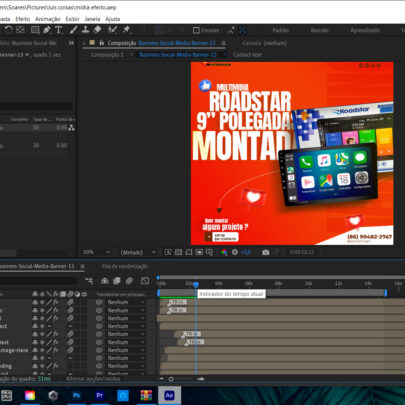Open the Janela menu
405x405 pixels.
(92, 19)
